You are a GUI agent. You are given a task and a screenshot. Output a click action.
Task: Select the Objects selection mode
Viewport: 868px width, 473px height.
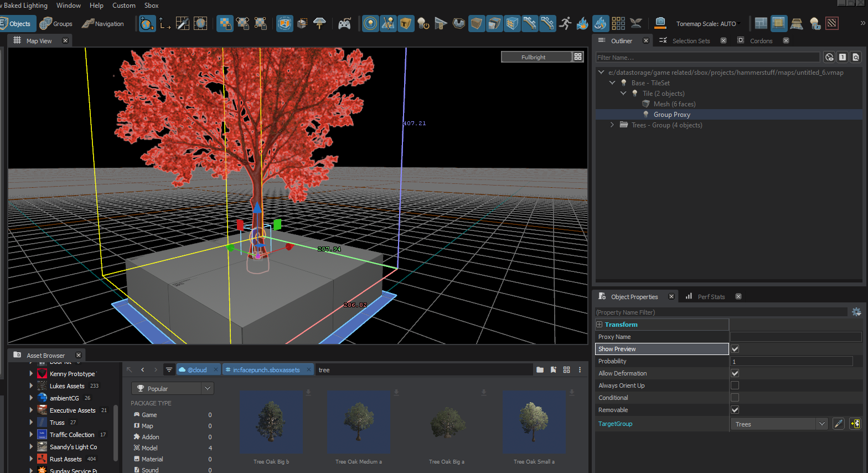pos(17,24)
